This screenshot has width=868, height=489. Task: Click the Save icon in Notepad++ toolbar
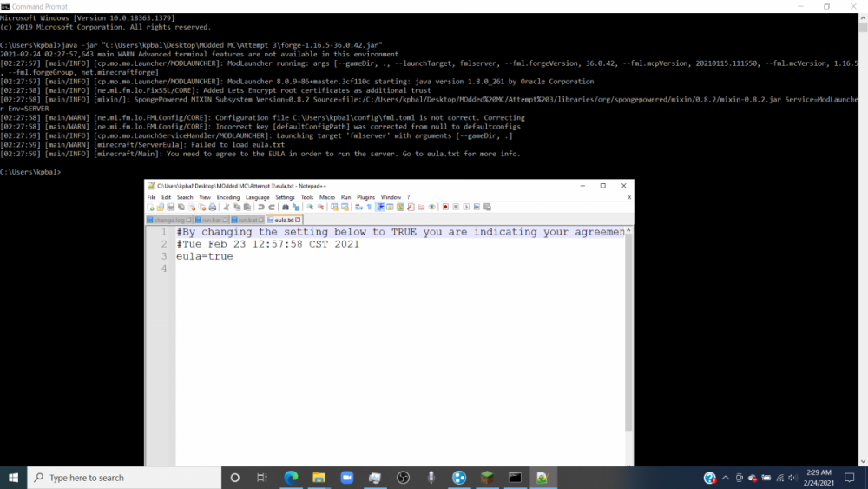point(170,207)
